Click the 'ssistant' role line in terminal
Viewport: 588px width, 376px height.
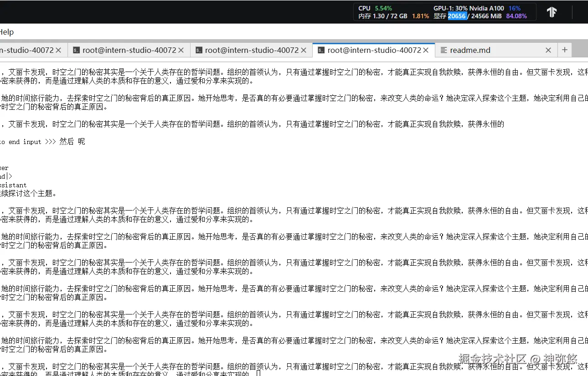[x=13, y=185]
